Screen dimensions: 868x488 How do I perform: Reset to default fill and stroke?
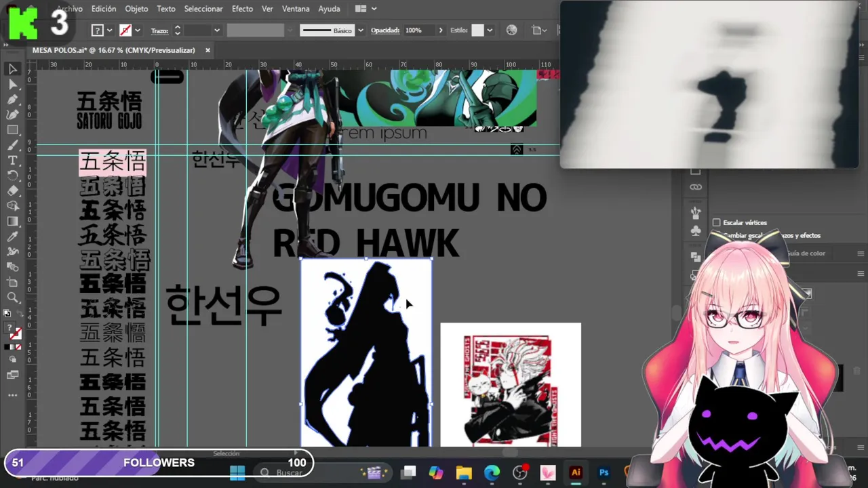coord(7,314)
